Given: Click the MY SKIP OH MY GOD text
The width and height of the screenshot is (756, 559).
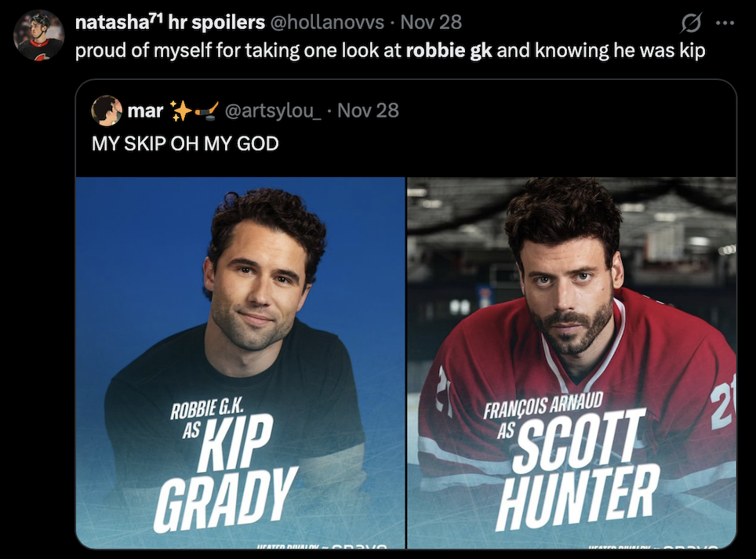Looking at the screenshot, I should click(185, 143).
